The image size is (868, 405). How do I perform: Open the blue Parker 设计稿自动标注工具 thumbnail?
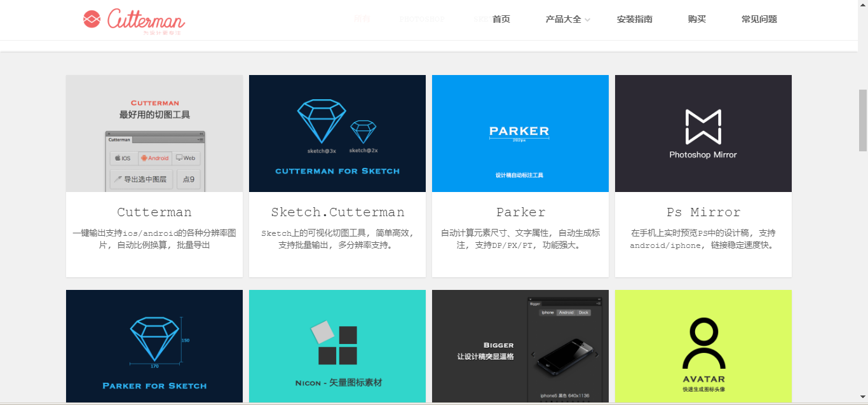[x=520, y=134]
